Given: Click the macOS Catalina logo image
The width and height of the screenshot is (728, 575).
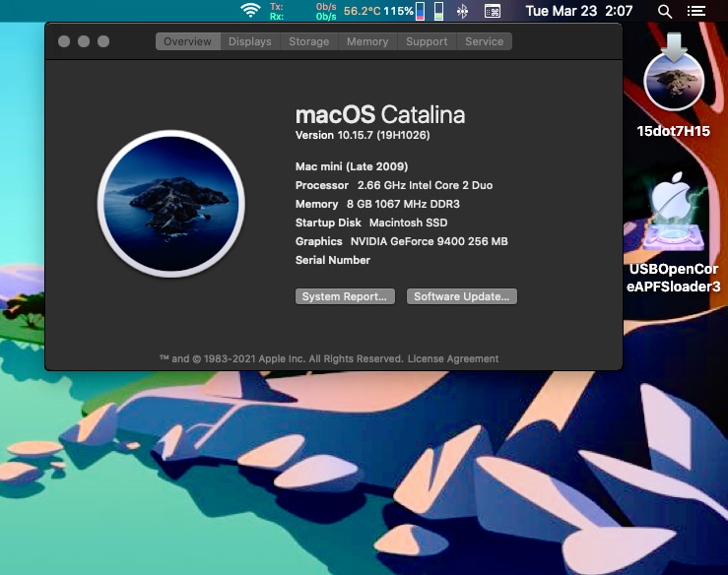Looking at the screenshot, I should [x=171, y=204].
